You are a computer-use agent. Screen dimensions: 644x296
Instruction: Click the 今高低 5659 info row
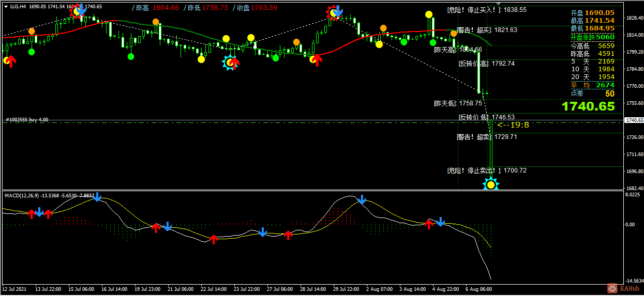coord(592,45)
